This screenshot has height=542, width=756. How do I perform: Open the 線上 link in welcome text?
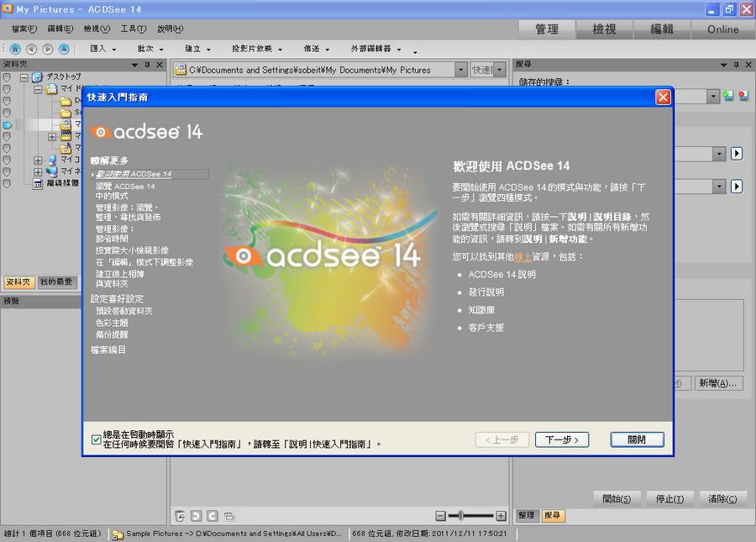pyautogui.click(x=523, y=257)
